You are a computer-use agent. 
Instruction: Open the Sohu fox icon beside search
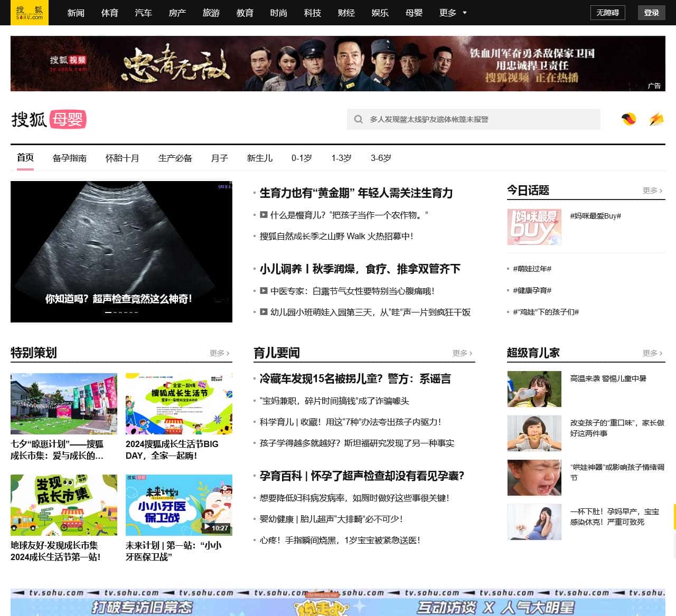point(628,119)
